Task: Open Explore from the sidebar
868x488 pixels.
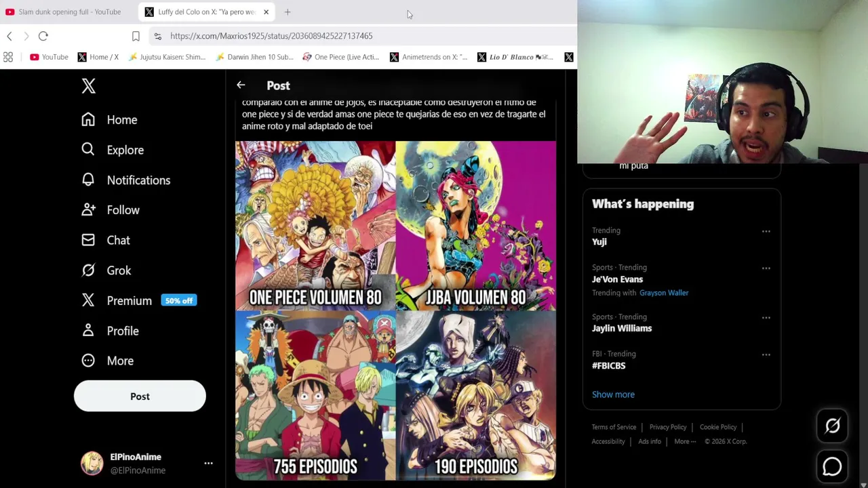Action: [113, 150]
